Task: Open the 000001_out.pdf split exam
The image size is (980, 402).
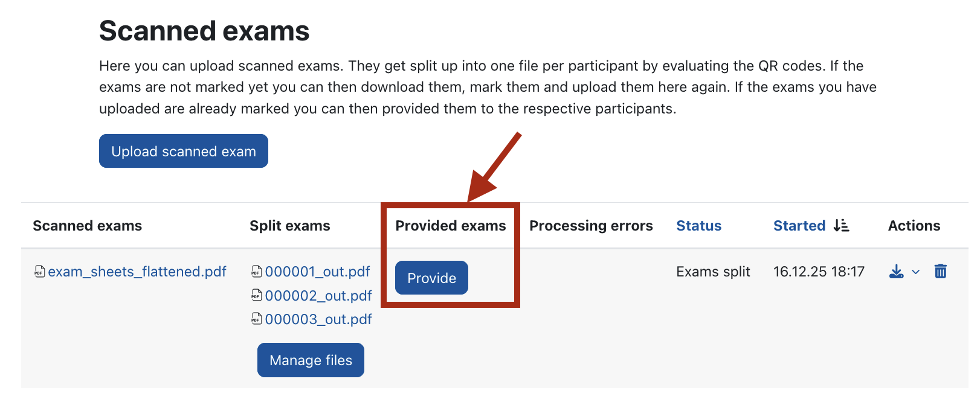Action: (x=317, y=272)
